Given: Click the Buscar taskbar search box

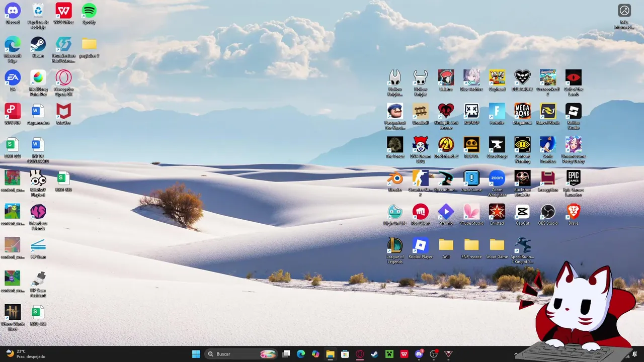Looking at the screenshot, I should coord(241,354).
